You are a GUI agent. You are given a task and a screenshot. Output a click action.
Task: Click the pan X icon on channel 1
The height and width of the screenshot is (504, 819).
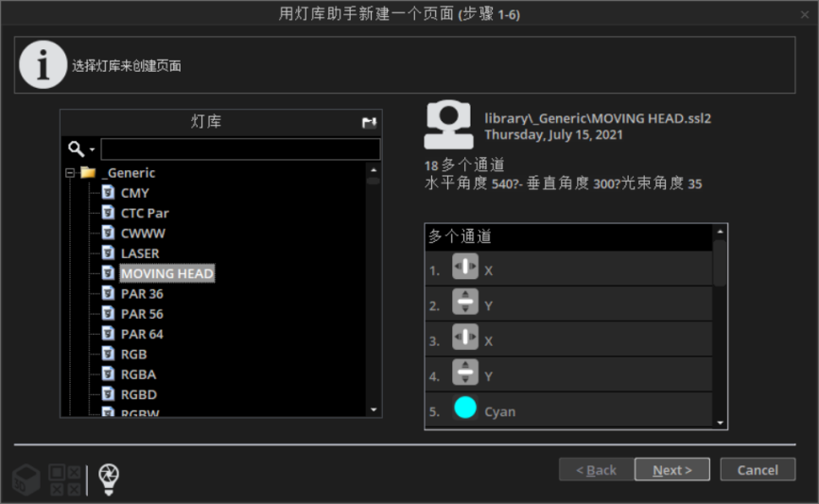pos(465,269)
